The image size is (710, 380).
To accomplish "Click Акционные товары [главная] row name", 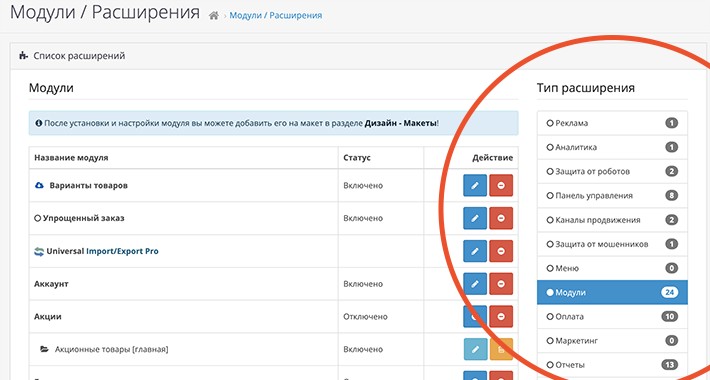I will point(111,349).
